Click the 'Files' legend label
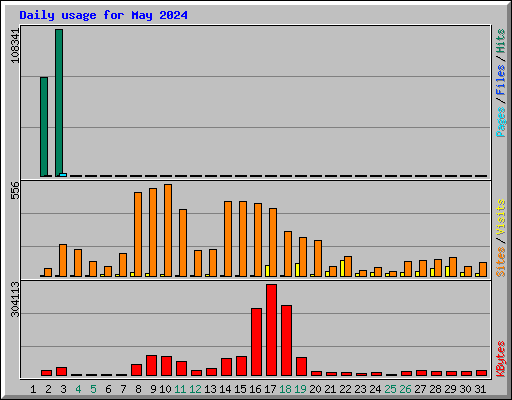 [x=501, y=80]
